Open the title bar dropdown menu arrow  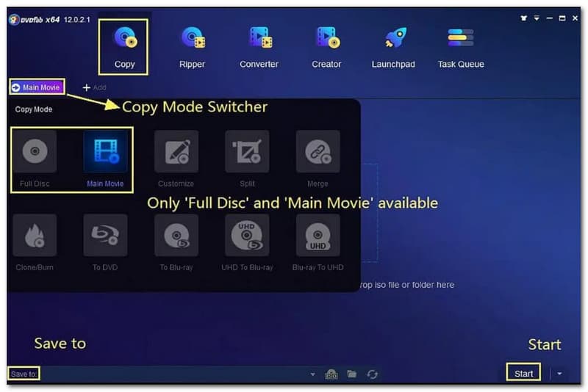tap(537, 18)
